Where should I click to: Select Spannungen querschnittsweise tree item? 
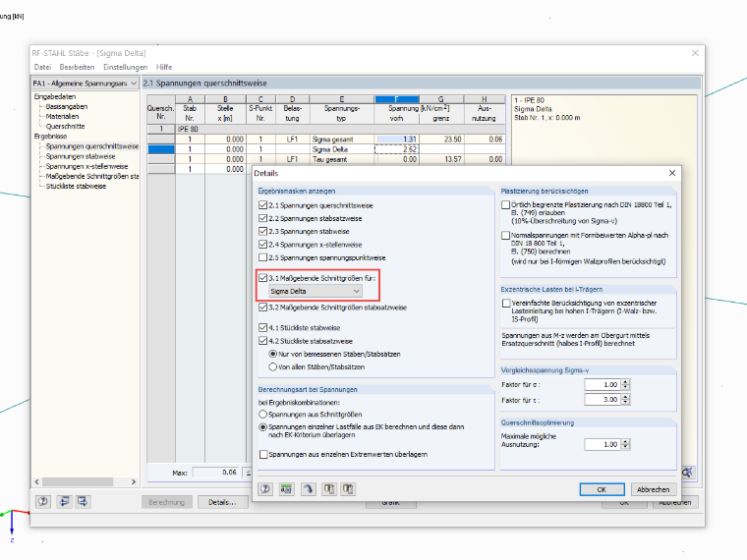point(92,146)
